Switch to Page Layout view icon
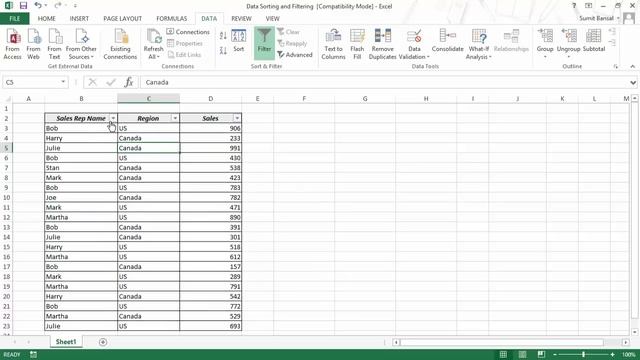Image resolution: width=640 pixels, height=360 pixels. point(522,354)
